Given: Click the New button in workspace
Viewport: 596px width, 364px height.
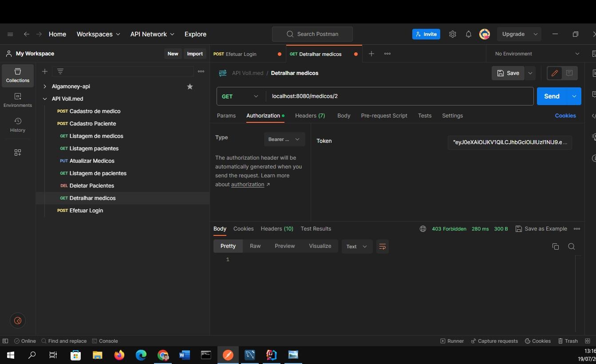Looking at the screenshot, I should tap(173, 54).
